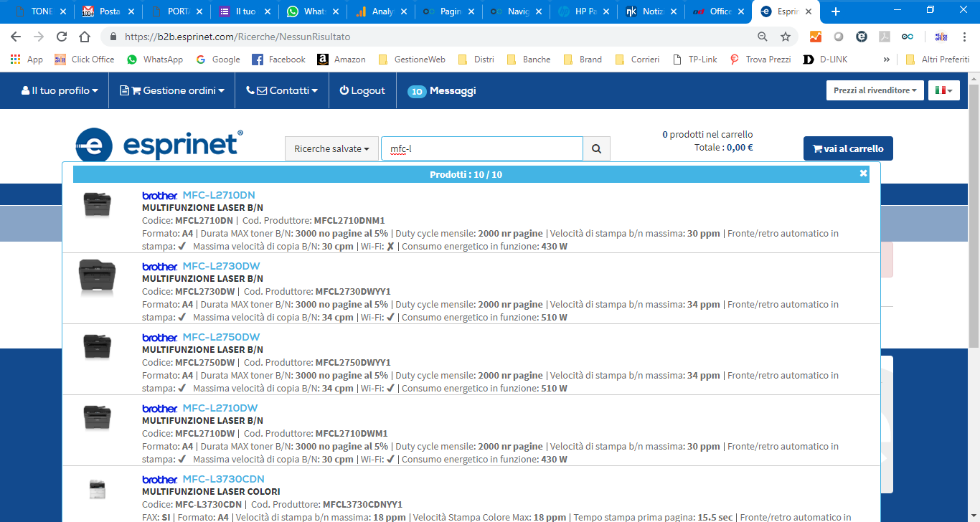Image resolution: width=980 pixels, height=522 pixels.
Task: Open the Apps grid shortcut
Action: point(27,60)
